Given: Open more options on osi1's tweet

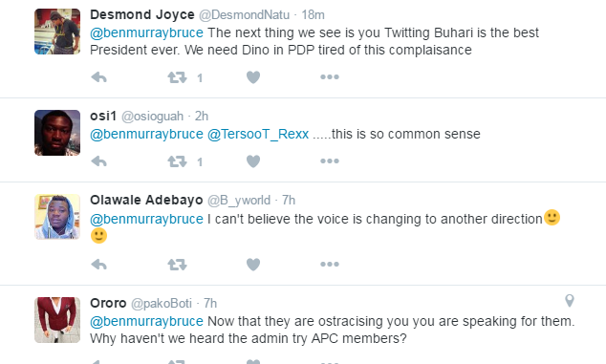Looking at the screenshot, I should [330, 161].
